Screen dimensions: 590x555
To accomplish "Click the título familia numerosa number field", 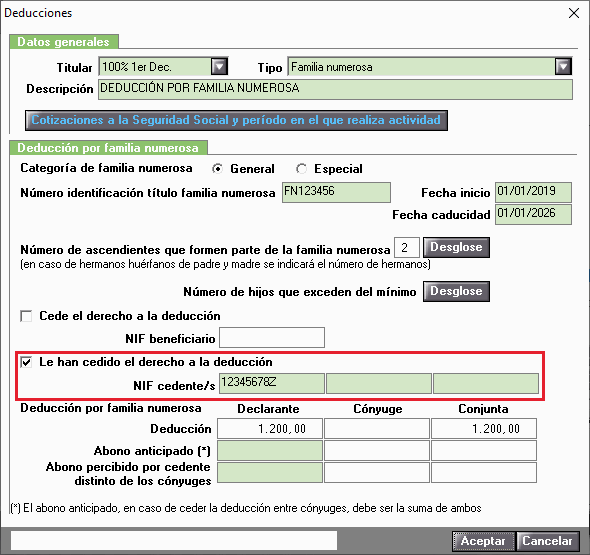I will coord(336,192).
